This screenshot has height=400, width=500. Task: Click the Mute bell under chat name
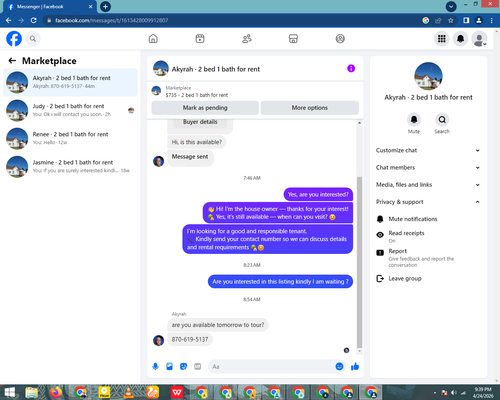point(414,120)
